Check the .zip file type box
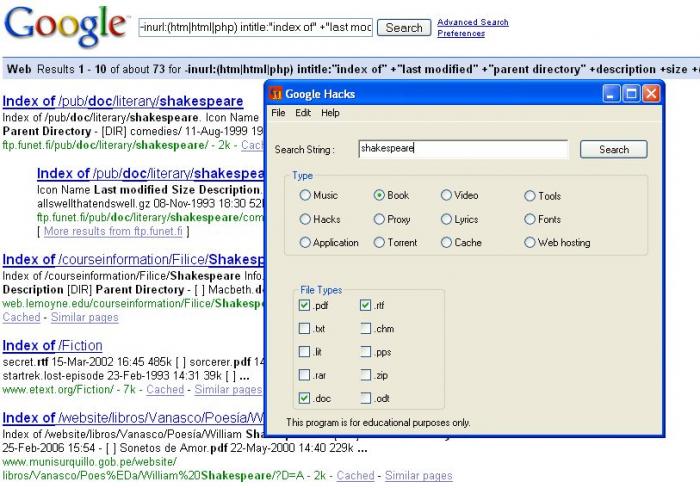700x488 pixels. tap(365, 375)
